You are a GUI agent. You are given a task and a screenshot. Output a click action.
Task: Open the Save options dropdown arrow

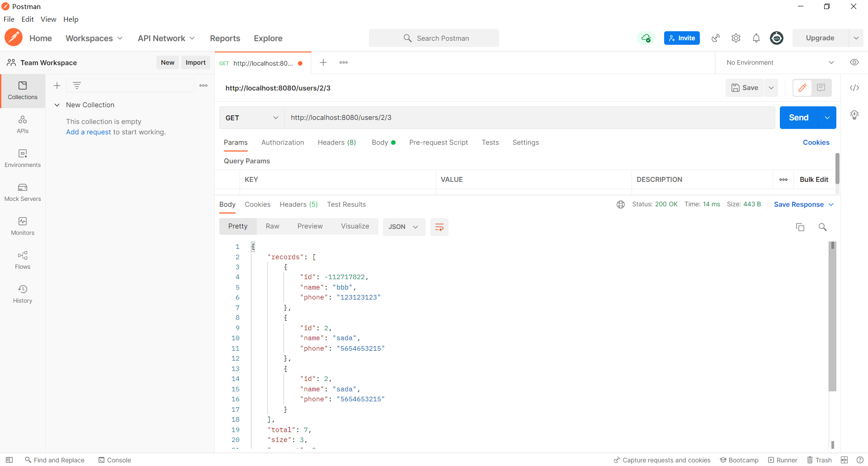[x=771, y=88]
